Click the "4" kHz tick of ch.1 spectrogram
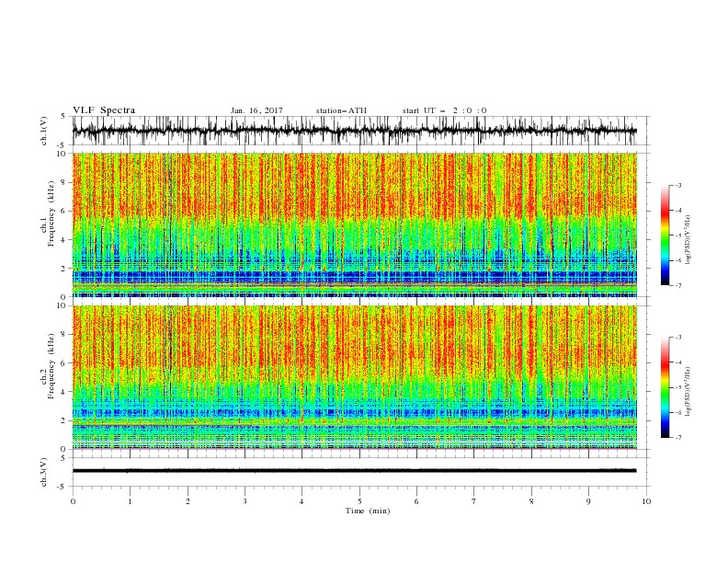Image resolution: width=728 pixels, height=563 pixels. coord(64,240)
